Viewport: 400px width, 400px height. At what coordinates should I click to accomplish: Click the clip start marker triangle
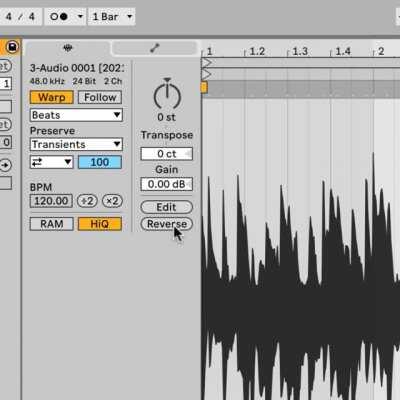[x=206, y=63]
